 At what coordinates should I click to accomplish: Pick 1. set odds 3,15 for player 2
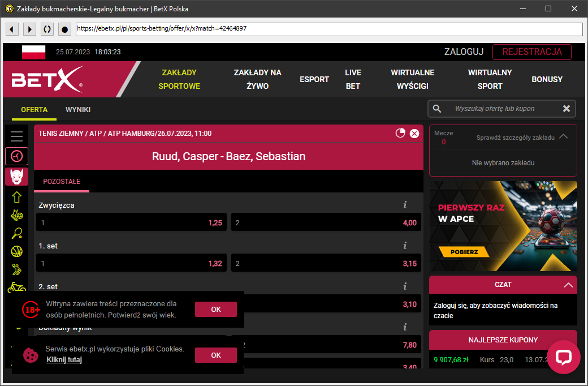(x=326, y=264)
